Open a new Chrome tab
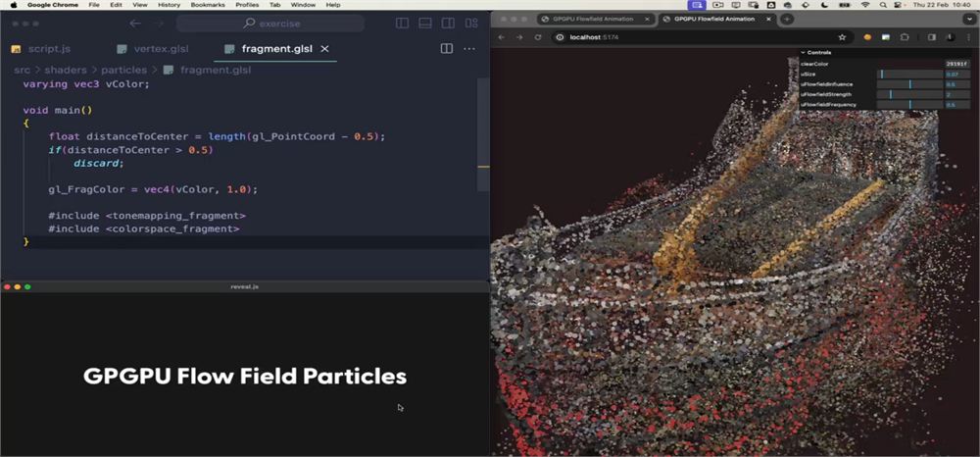 click(x=787, y=19)
